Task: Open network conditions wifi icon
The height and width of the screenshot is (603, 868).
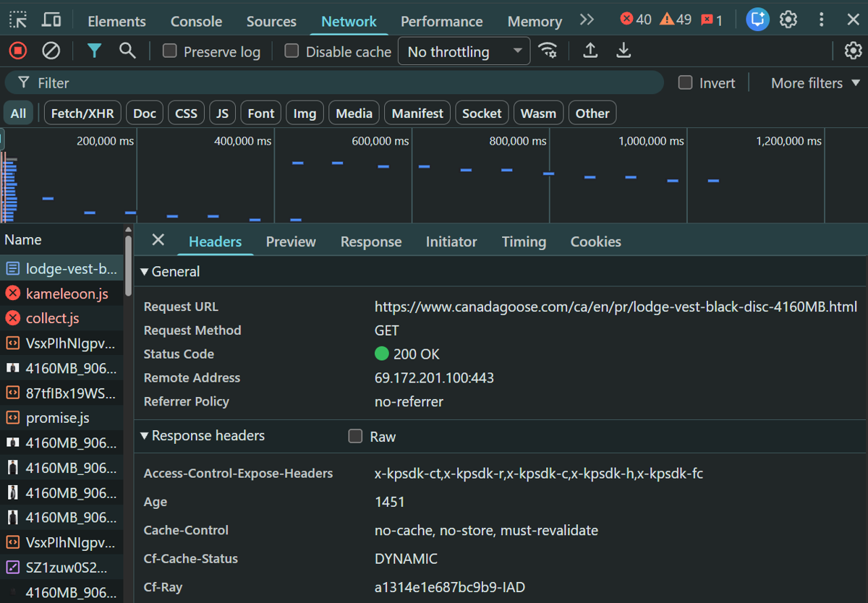Action: (x=548, y=51)
